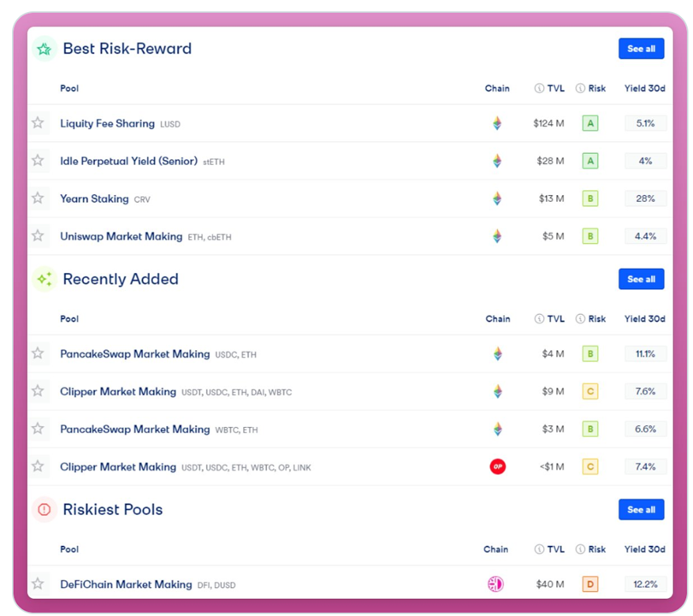Click the green star Best Risk-Reward icon

tap(44, 49)
